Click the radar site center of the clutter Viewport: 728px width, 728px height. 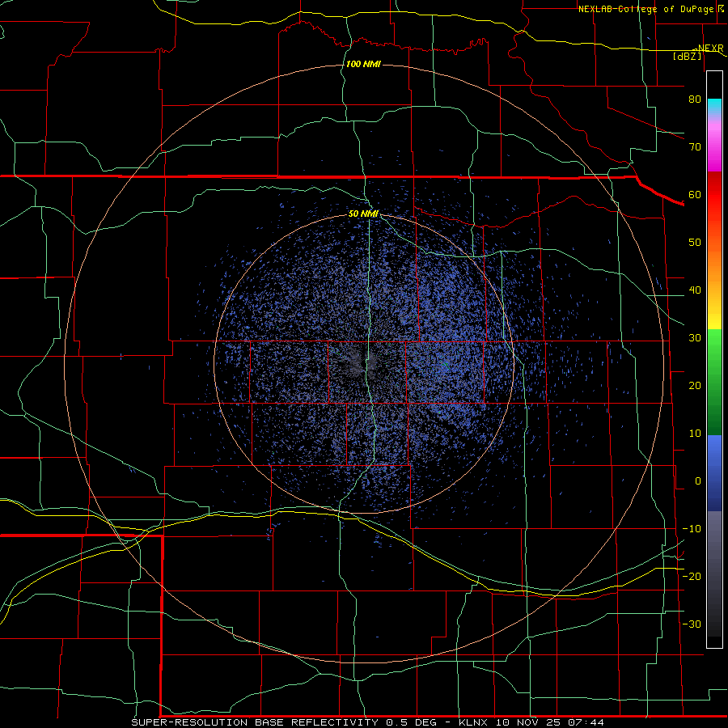(x=364, y=362)
